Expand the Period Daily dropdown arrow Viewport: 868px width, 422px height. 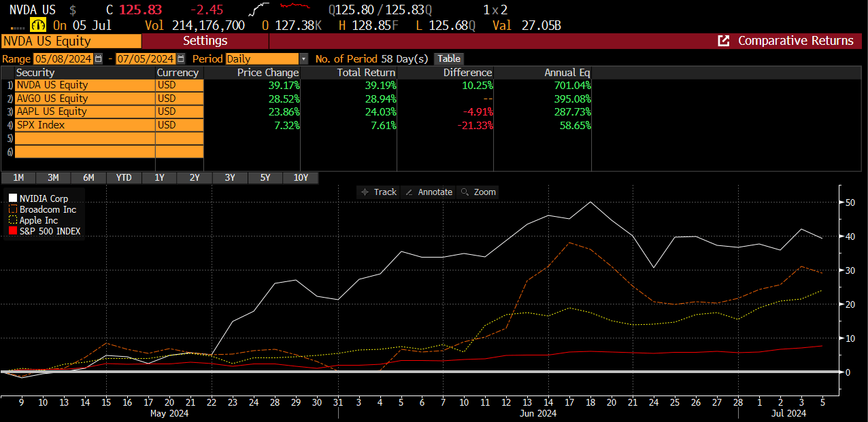point(303,59)
